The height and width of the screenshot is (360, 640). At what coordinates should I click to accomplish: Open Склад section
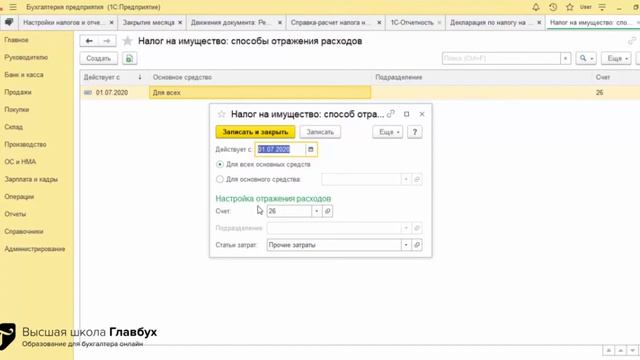(13, 127)
